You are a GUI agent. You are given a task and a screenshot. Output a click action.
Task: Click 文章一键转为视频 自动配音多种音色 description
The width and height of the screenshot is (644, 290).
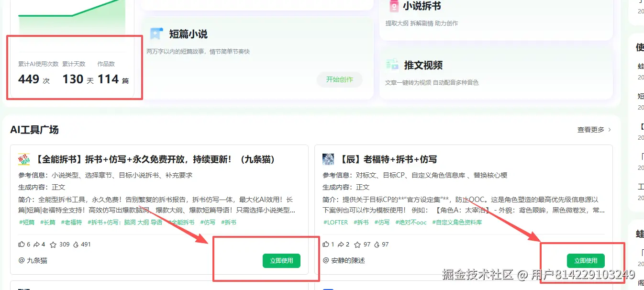click(x=432, y=83)
